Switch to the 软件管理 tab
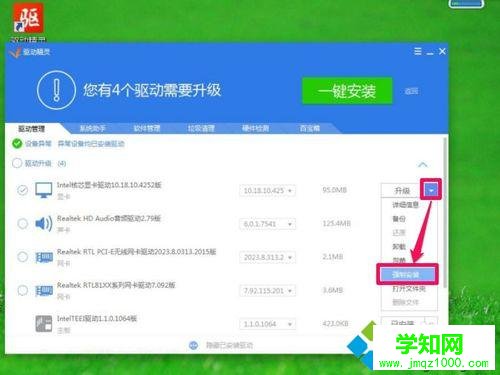The image size is (500, 375). [x=147, y=128]
